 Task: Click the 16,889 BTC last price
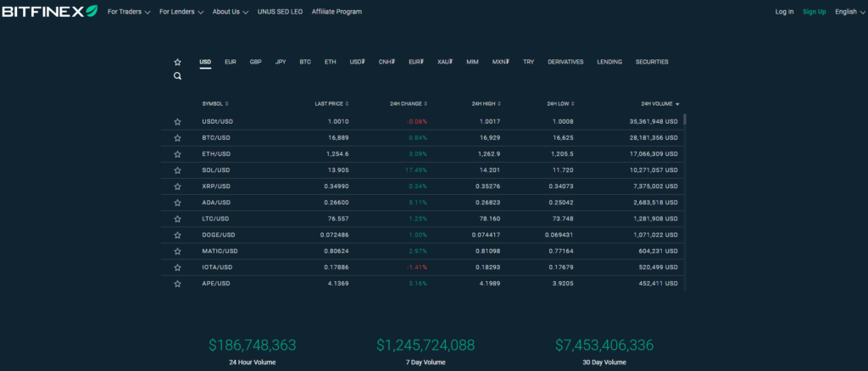pos(339,138)
